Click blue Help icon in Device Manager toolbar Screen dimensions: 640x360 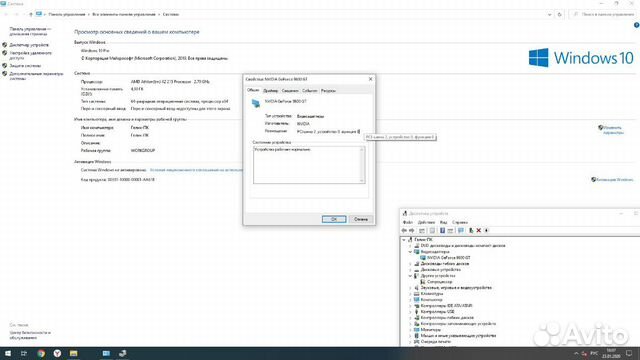tap(442, 231)
